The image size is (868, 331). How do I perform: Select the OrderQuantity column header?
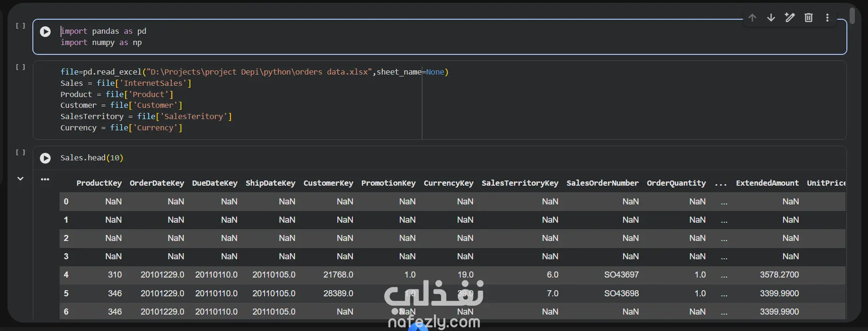click(676, 183)
